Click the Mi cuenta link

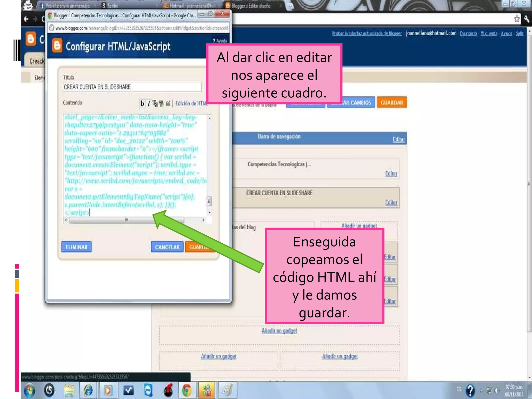click(489, 34)
